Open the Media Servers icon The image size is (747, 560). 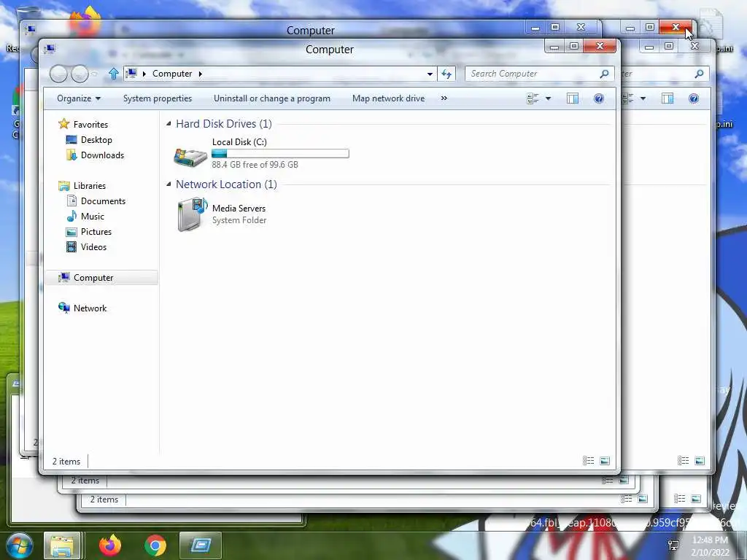[x=192, y=214]
